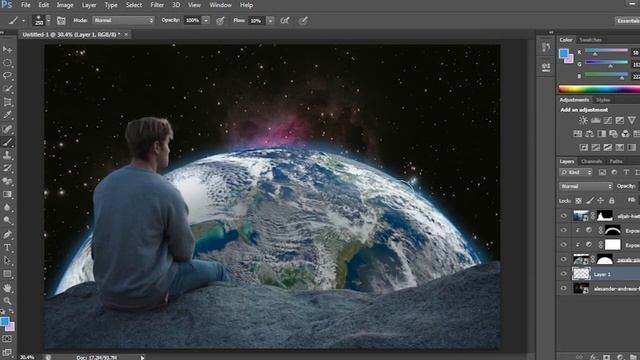Screen dimensions: 640x360
Task: Select the Eraser tool
Action: pos(7,181)
